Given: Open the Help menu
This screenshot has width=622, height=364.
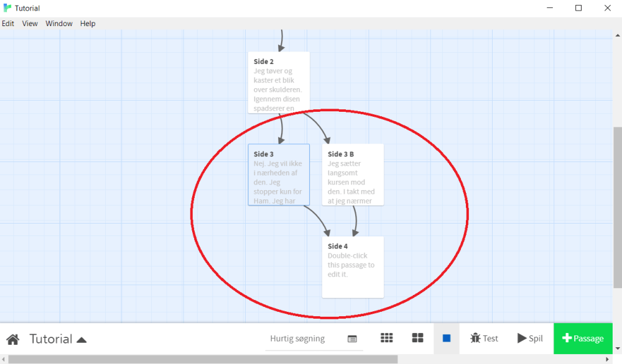Looking at the screenshot, I should click(88, 24).
